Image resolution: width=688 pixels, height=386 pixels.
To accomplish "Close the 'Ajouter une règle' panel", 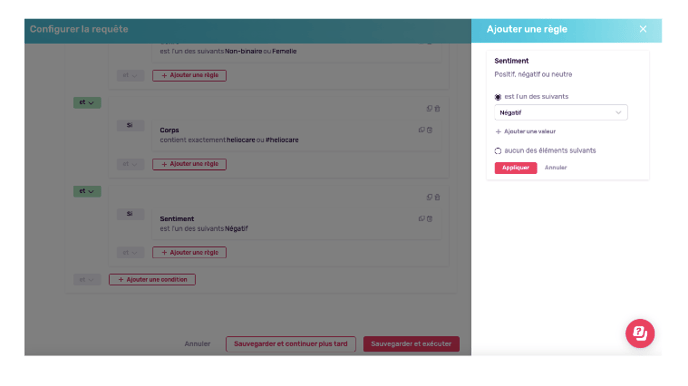I will tap(643, 29).
